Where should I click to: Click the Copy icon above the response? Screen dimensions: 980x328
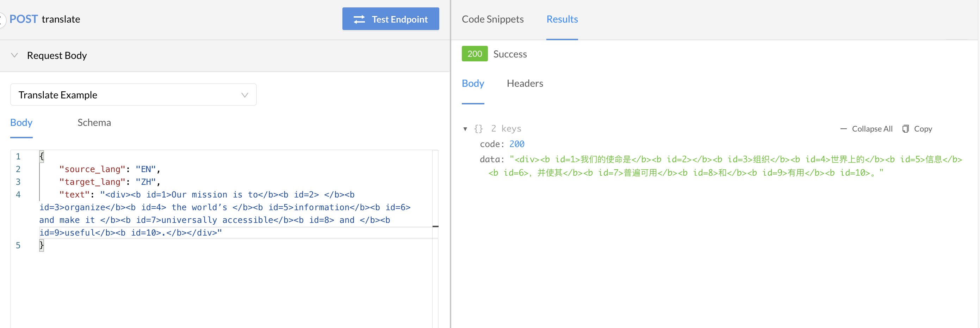tap(906, 128)
